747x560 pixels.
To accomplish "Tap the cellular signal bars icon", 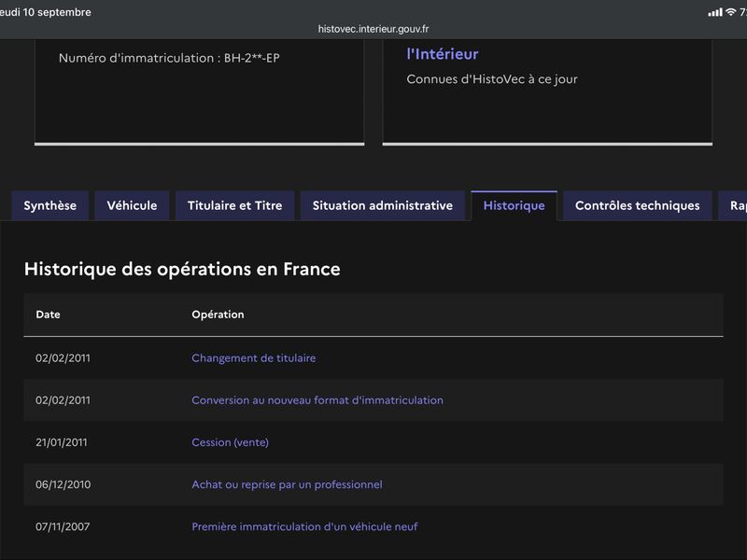I will click(715, 12).
